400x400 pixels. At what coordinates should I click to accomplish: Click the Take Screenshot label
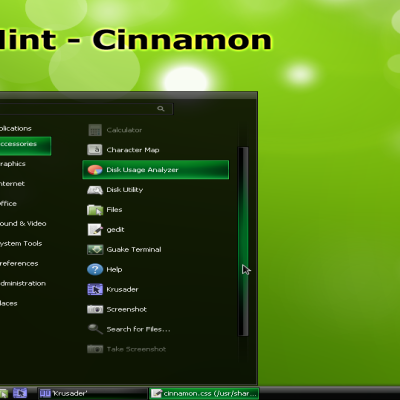click(136, 349)
